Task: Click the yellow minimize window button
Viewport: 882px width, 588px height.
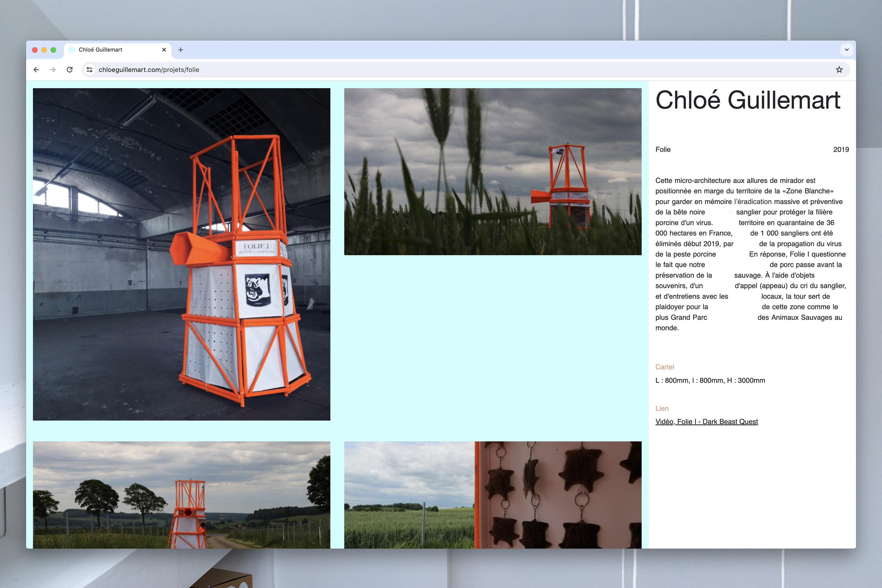Action: [44, 50]
